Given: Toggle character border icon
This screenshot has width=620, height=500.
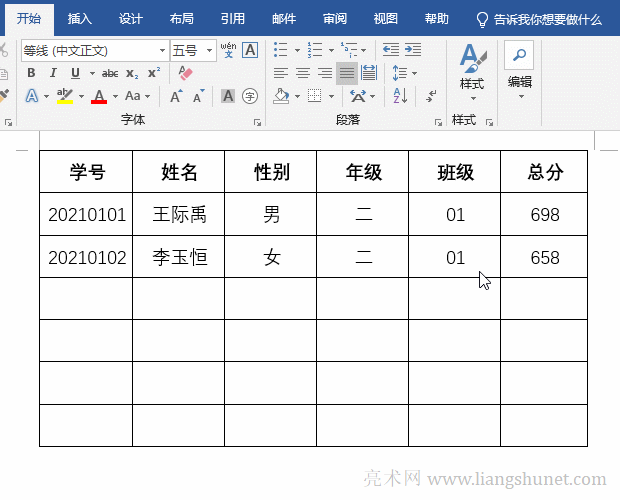Looking at the screenshot, I should [x=250, y=50].
